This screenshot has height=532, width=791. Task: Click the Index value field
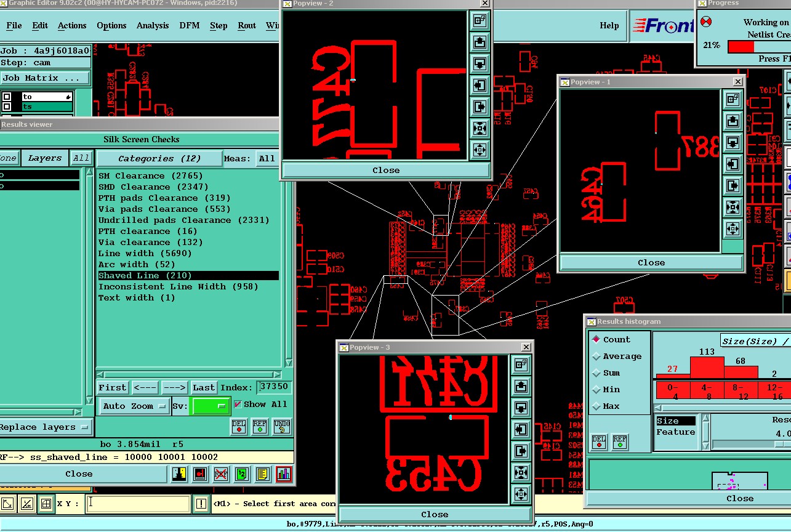[x=275, y=387]
